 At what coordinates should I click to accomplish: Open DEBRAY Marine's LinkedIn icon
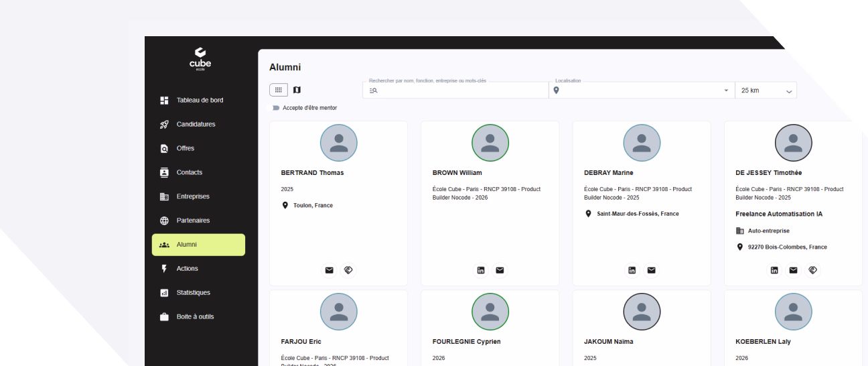[x=632, y=269]
